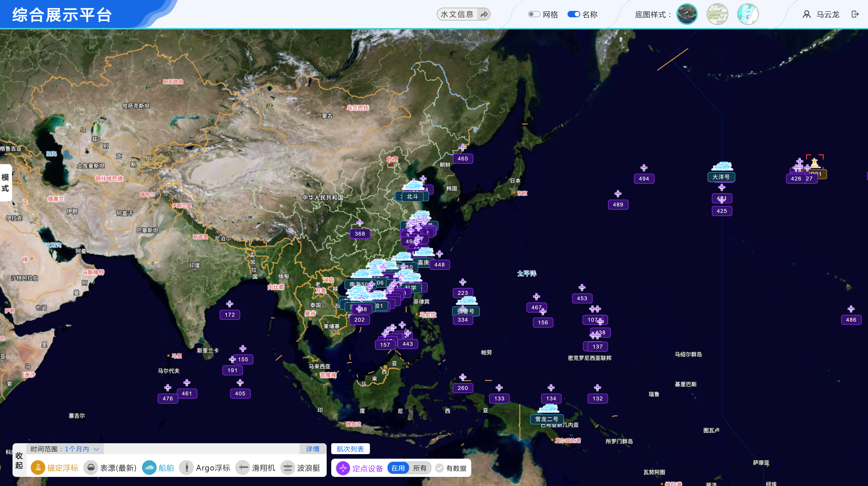The image size is (868, 486).
Task: Select the 波浪艇 wave glider icon
Action: click(x=288, y=468)
